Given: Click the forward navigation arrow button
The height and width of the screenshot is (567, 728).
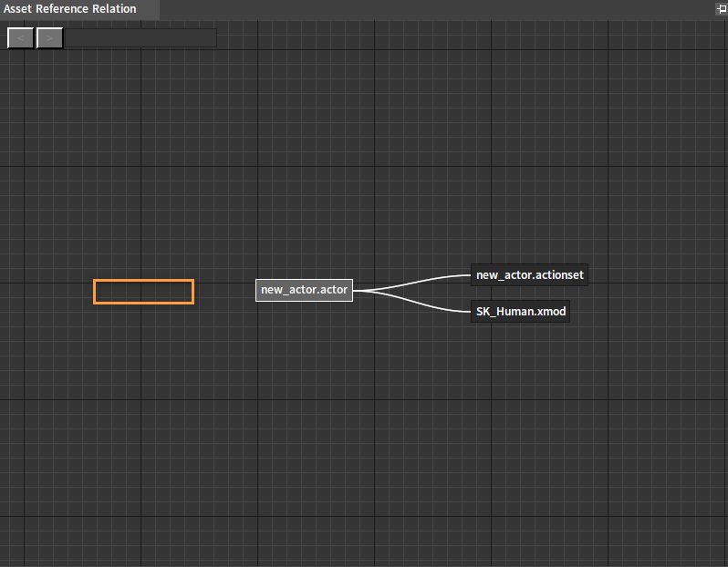Looking at the screenshot, I should click(49, 38).
